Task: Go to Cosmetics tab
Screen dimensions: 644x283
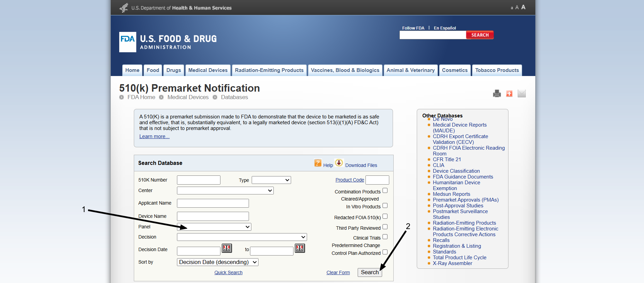Action: (455, 70)
